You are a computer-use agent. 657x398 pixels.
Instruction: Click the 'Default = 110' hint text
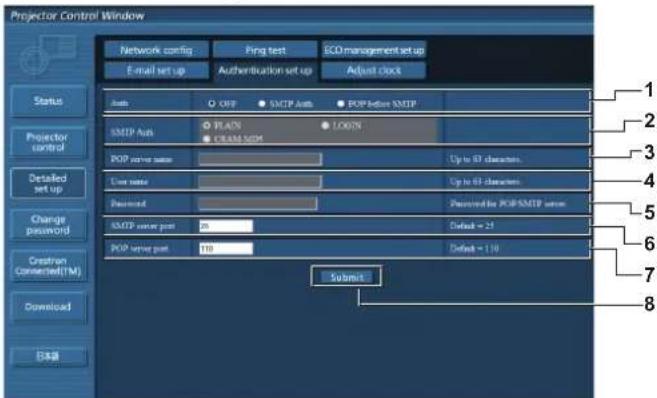tap(474, 248)
